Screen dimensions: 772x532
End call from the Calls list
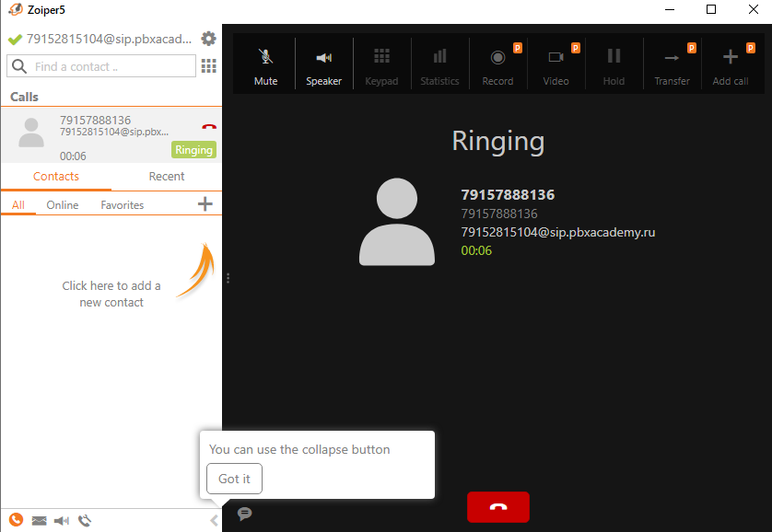pos(209,127)
